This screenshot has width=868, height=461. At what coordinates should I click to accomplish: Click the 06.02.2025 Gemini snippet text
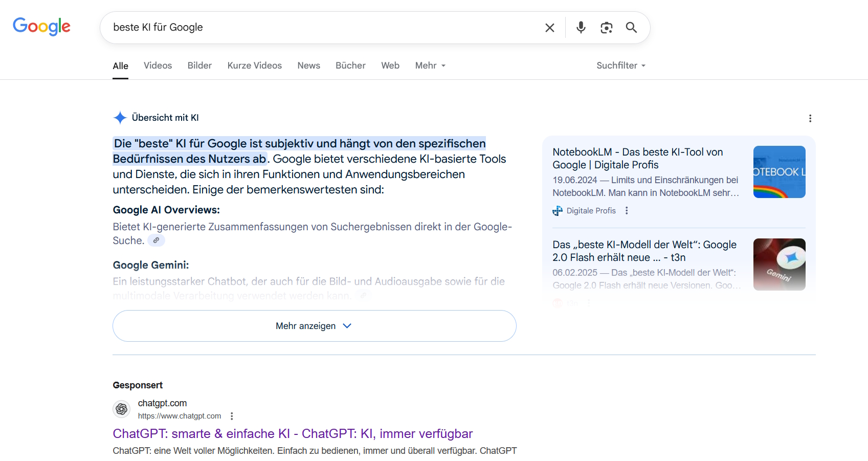[x=646, y=279]
